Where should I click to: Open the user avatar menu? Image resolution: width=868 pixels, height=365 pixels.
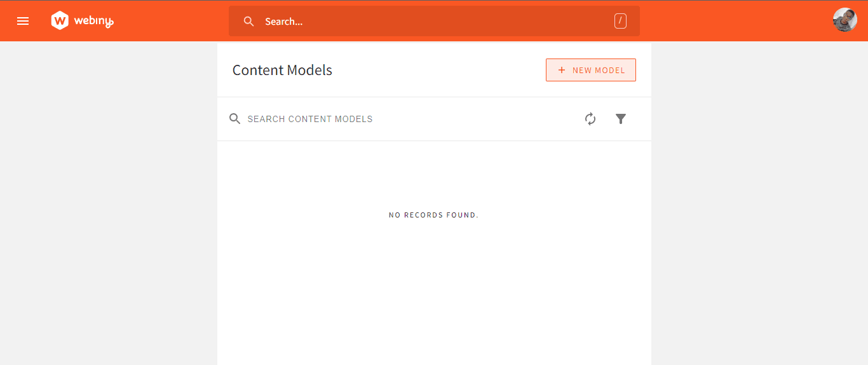click(845, 20)
